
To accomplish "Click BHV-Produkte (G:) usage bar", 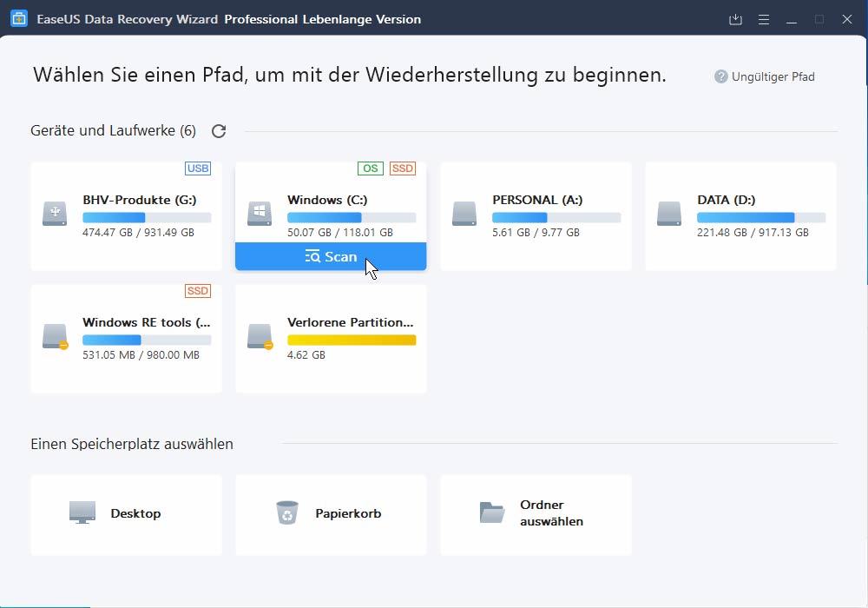I will (147, 218).
